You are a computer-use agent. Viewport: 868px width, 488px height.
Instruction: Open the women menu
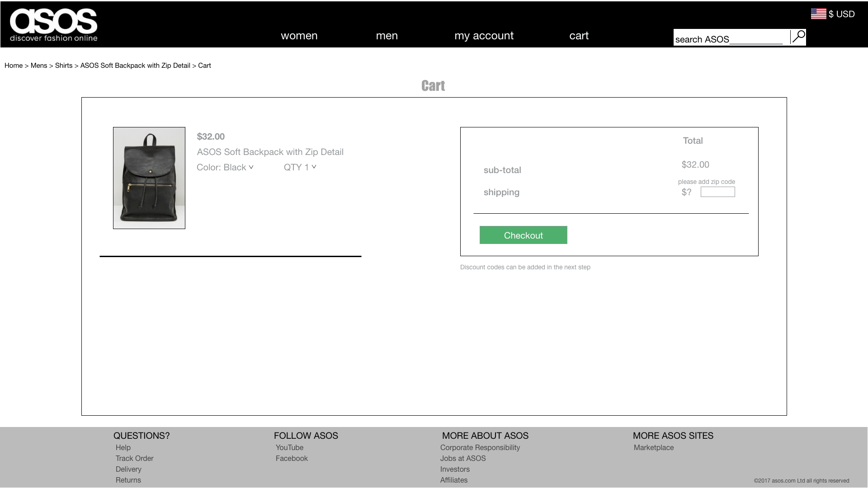click(299, 36)
